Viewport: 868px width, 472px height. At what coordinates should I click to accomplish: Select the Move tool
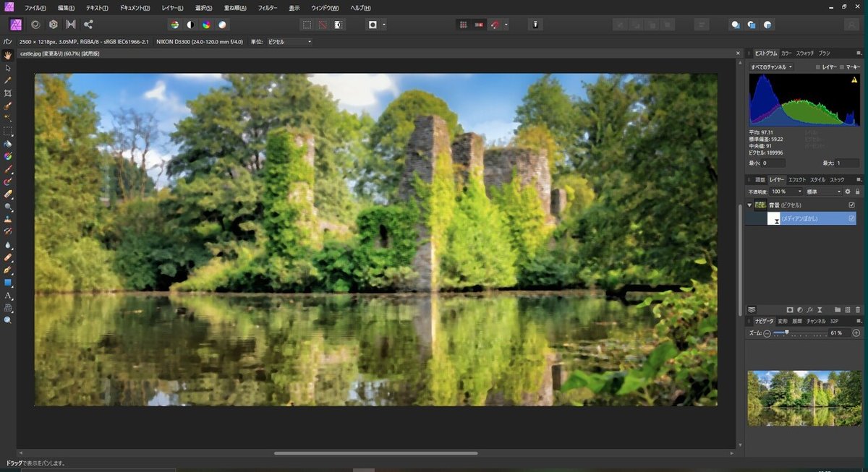point(8,67)
